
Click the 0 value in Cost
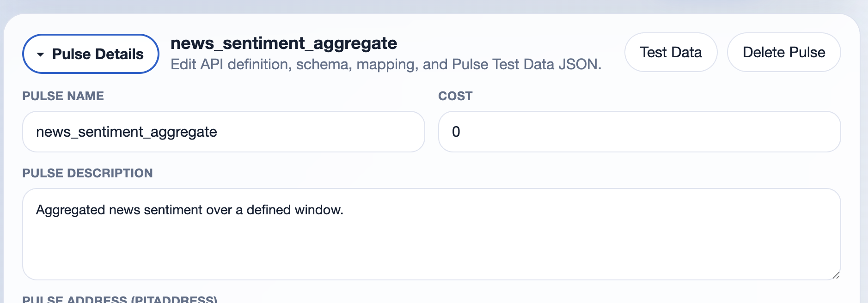[x=456, y=132]
